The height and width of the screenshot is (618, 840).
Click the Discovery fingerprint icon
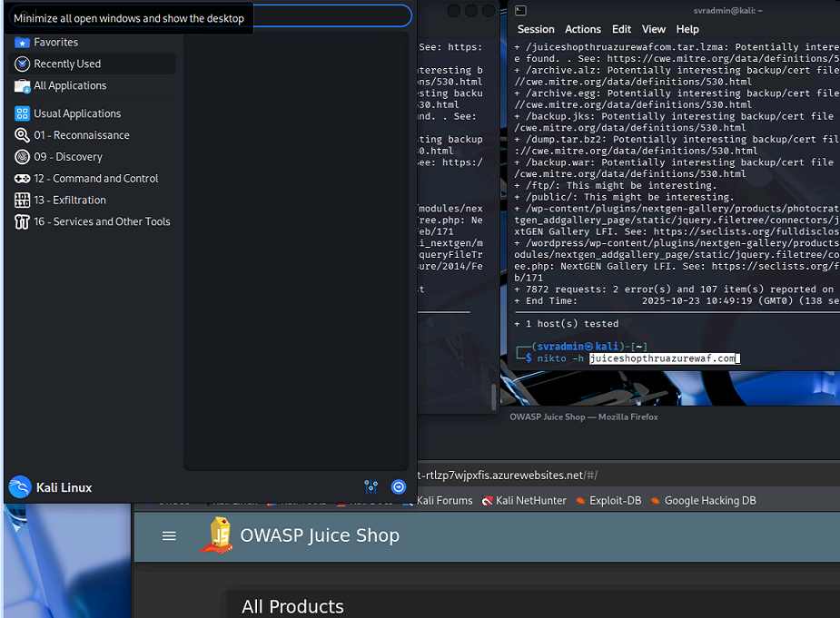pos(22,157)
